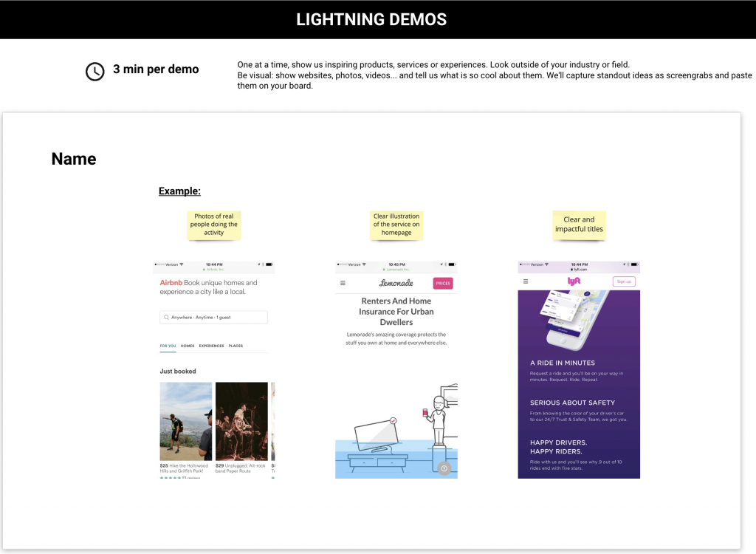The image size is (756, 554).
Task: Click the Name heading text
Action: [74, 159]
